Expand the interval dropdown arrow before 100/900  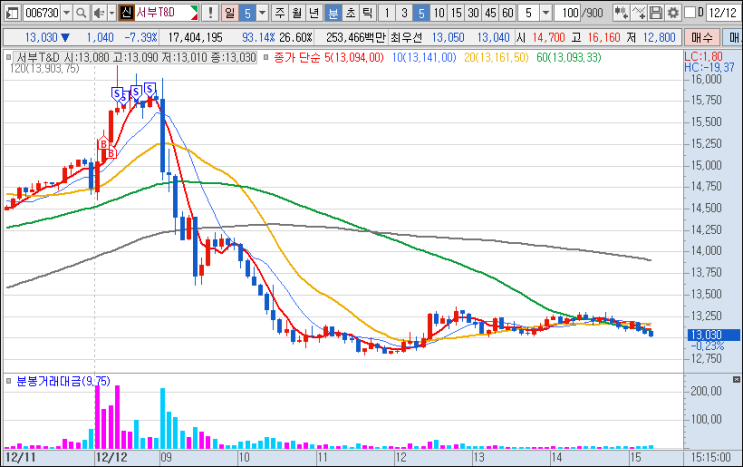545,13
